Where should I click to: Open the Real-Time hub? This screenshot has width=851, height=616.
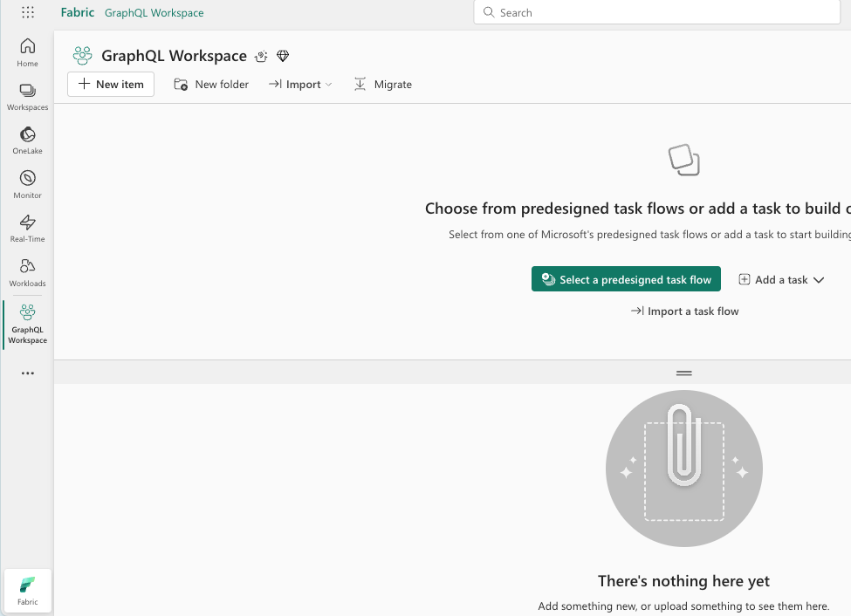pos(28,229)
